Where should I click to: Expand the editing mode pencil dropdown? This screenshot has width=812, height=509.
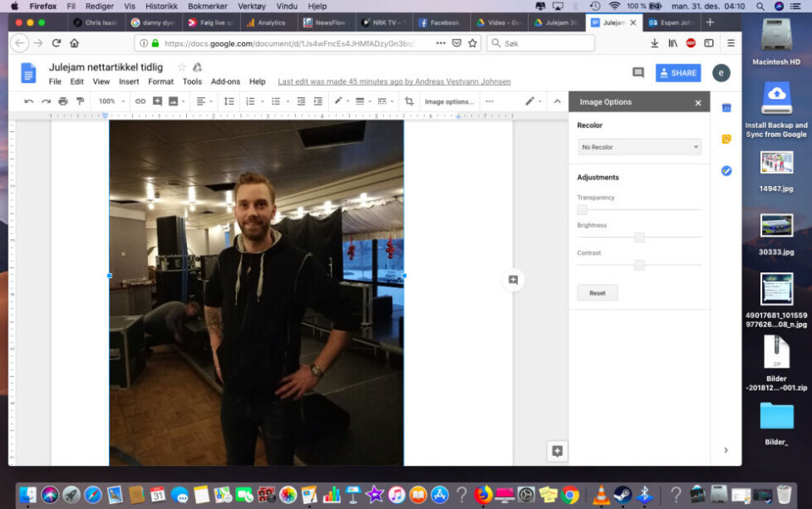coord(533,101)
